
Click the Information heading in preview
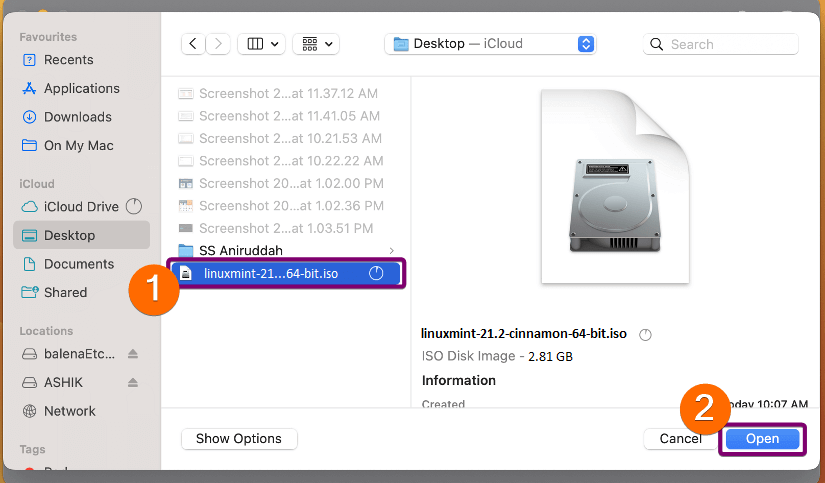[459, 380]
